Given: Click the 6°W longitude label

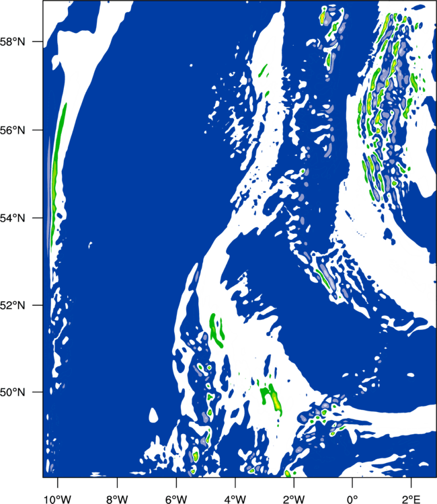Looking at the screenshot, I should [176, 499].
